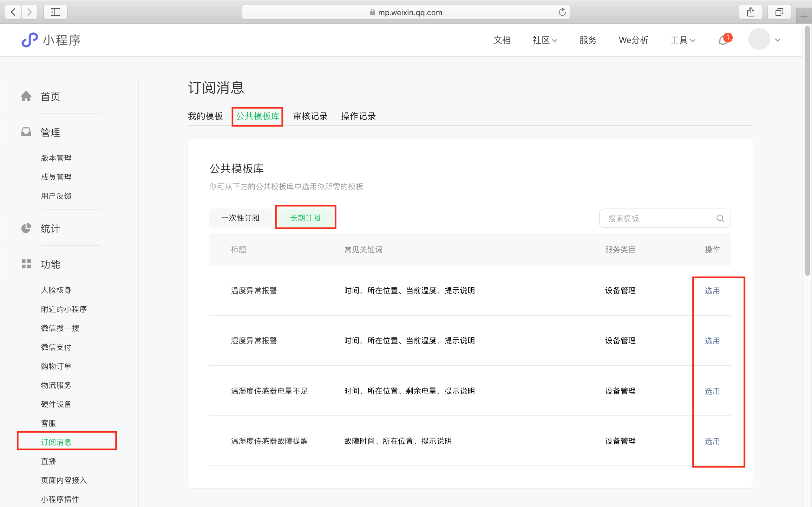Switch to the 我的模板 tab
Viewport: 812px width, 507px height.
[205, 116]
